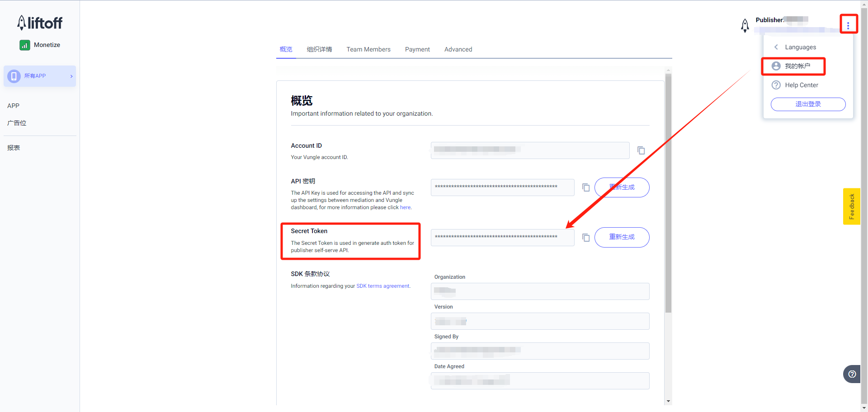Open Help Center from the menu
This screenshot has width=868, height=412.
point(801,85)
